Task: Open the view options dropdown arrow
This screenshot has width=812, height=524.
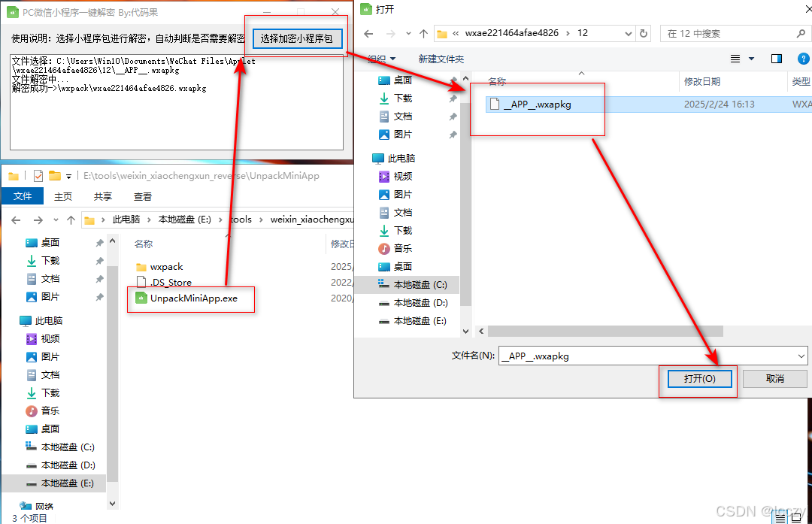Action: tap(751, 59)
